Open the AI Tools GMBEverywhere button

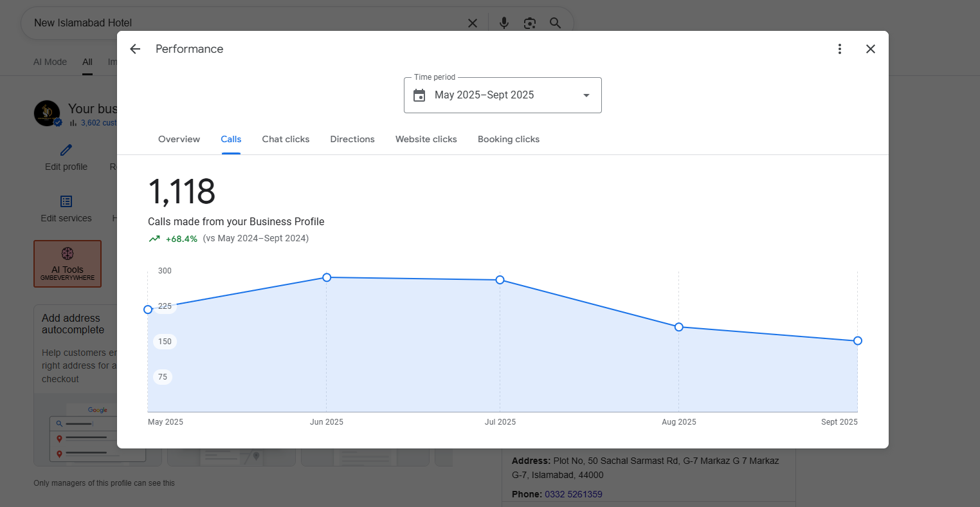68,264
